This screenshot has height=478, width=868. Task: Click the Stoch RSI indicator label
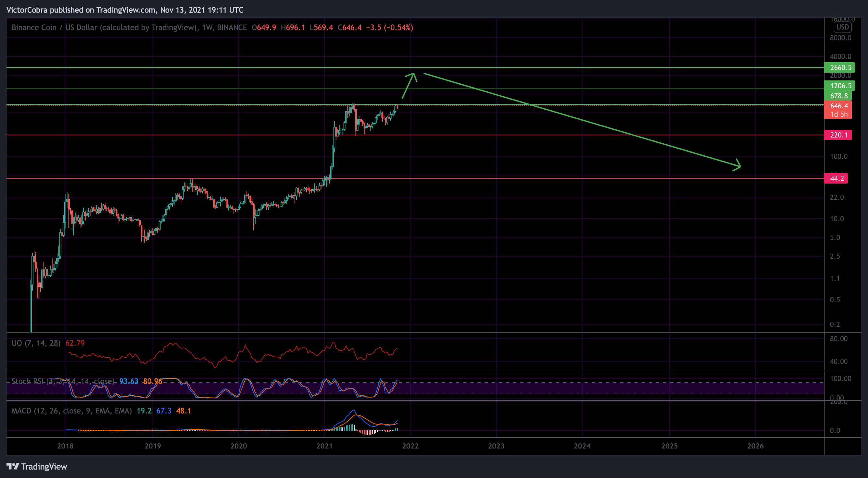(63, 381)
